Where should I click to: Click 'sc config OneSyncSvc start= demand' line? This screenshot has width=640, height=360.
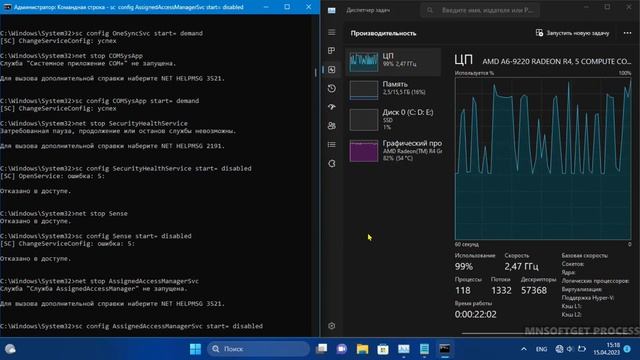[101, 33]
